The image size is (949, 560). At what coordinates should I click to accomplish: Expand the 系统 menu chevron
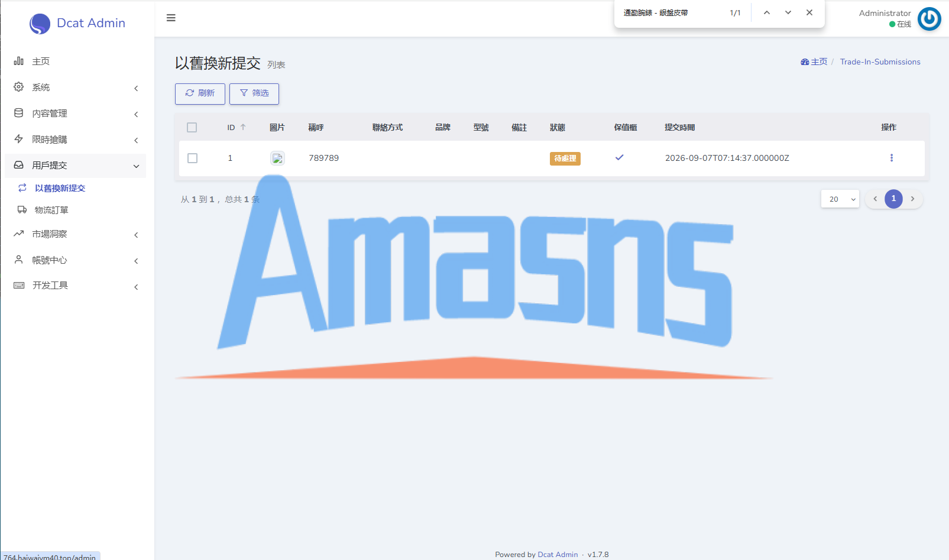(x=136, y=88)
